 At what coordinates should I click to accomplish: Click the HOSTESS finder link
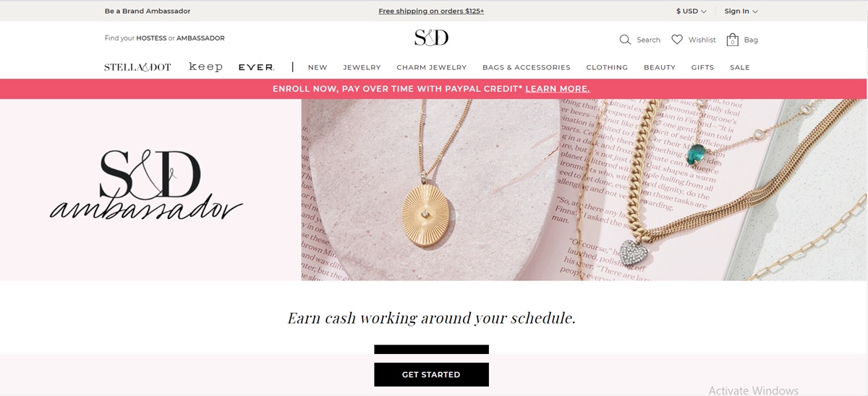tap(151, 38)
